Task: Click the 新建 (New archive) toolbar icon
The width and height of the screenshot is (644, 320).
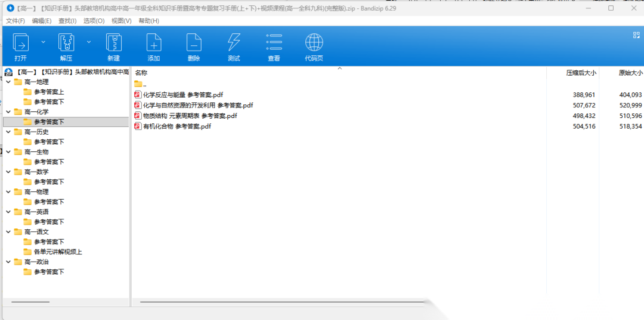Action: [x=113, y=44]
